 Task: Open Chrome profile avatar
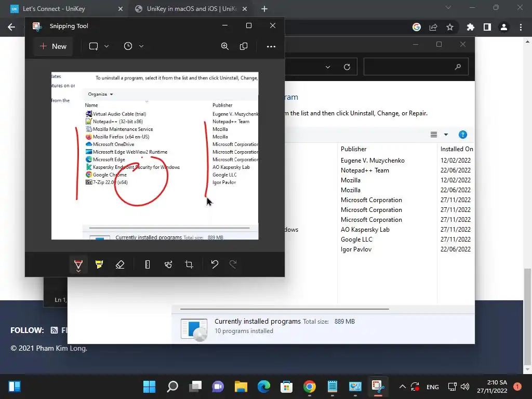click(x=504, y=27)
